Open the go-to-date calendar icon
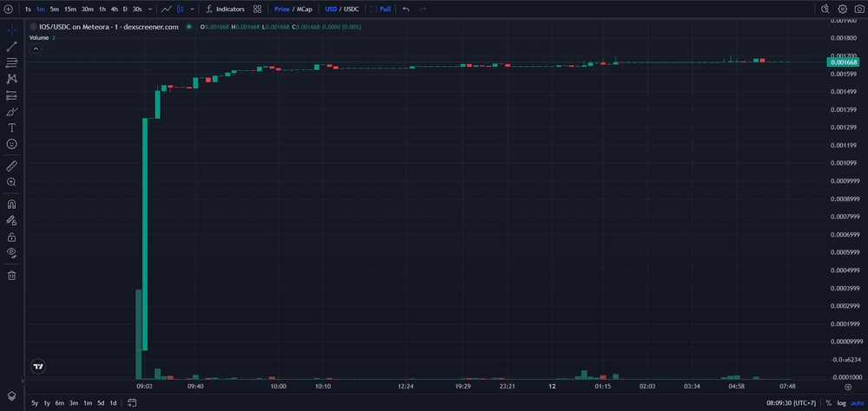The width and height of the screenshot is (868, 411). point(132,402)
